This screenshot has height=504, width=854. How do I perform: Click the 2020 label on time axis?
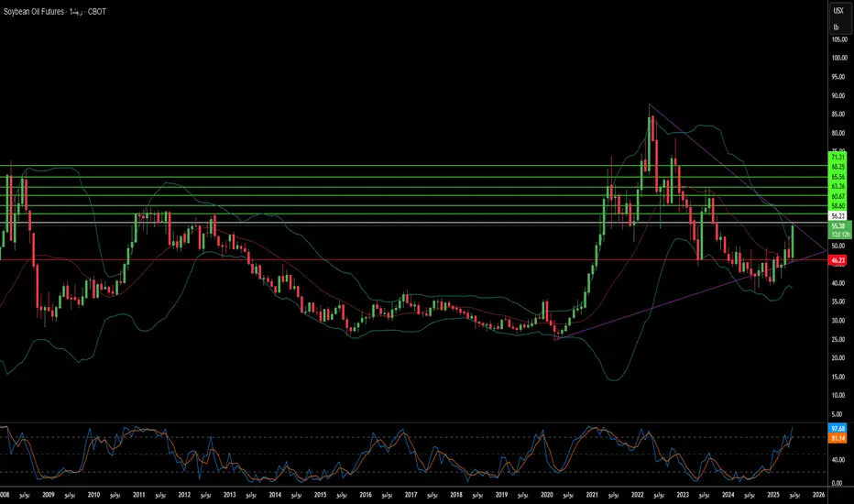(547, 495)
